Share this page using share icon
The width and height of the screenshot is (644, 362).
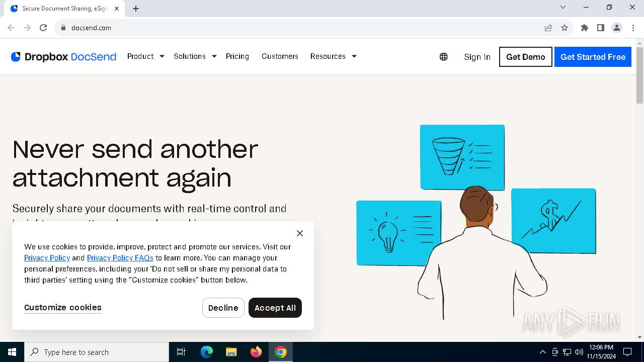pos(548,28)
